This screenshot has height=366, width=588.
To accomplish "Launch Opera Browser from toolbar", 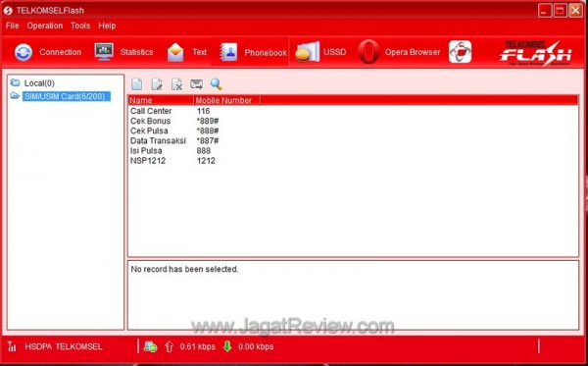I will coord(368,52).
